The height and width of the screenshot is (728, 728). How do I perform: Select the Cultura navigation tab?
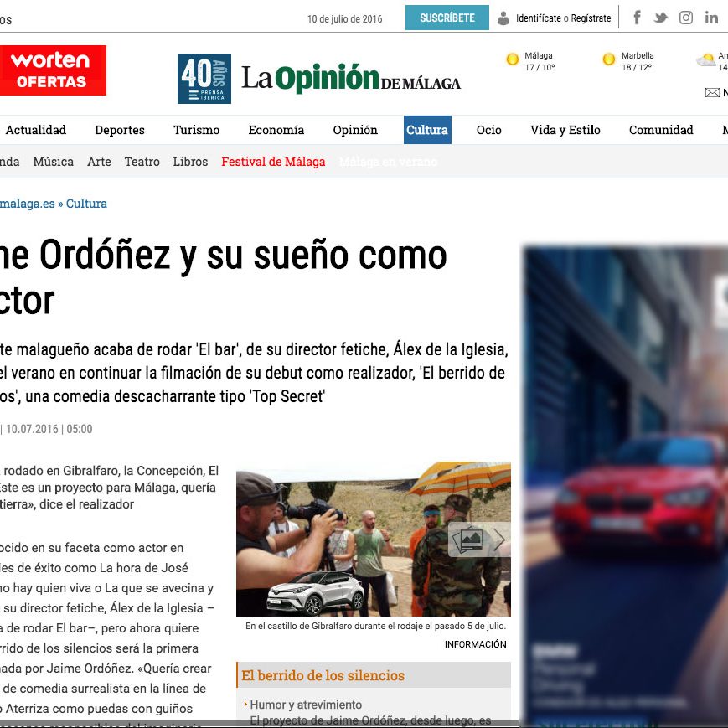click(x=427, y=130)
